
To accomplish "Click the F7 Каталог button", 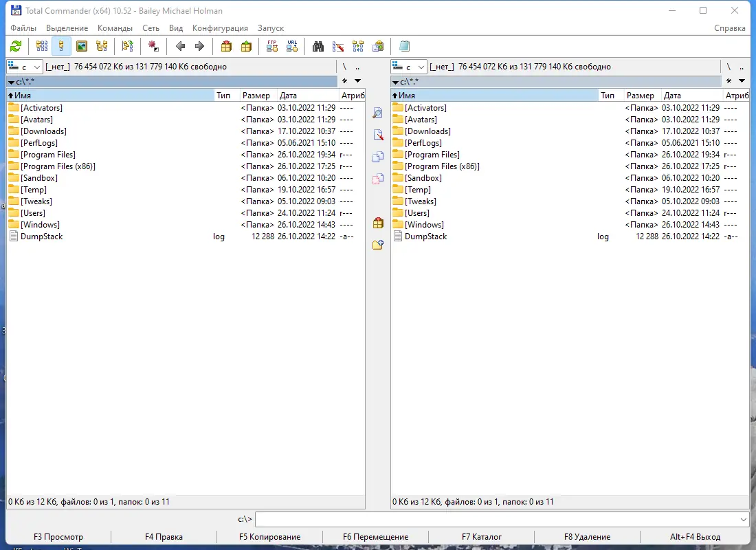I will point(481,537).
